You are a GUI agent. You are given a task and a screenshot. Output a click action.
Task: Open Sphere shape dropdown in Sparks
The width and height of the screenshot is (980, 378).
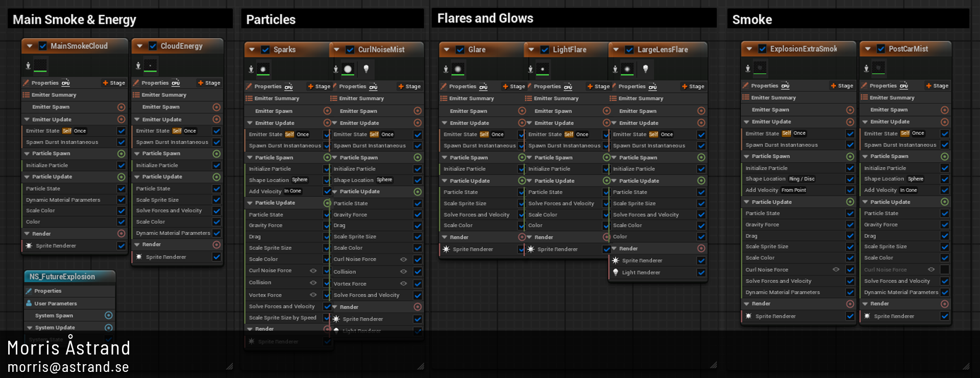300,180
